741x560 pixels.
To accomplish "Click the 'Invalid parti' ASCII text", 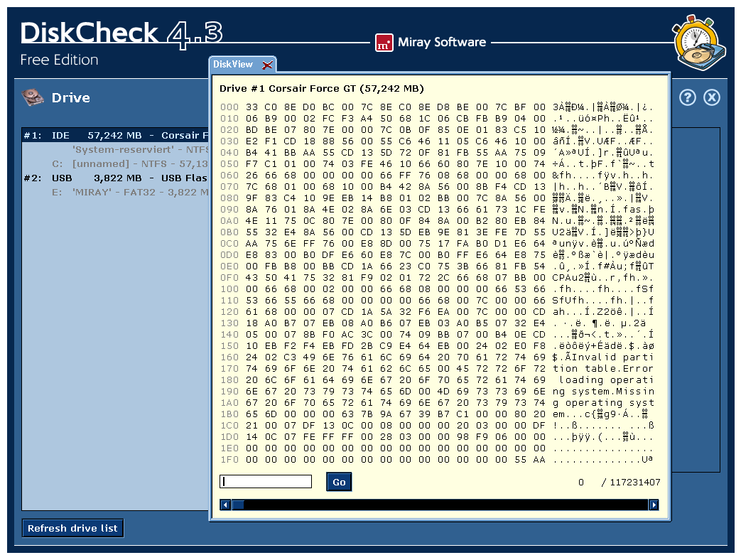I will click(613, 357).
